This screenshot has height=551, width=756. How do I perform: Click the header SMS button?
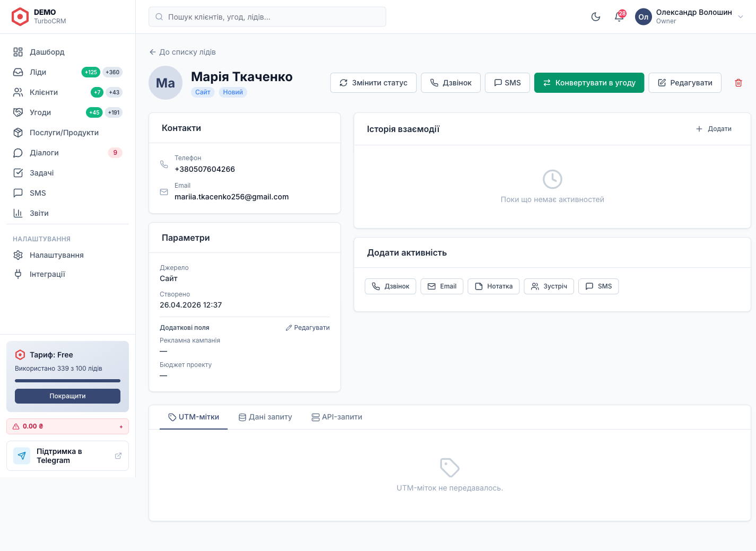(507, 83)
